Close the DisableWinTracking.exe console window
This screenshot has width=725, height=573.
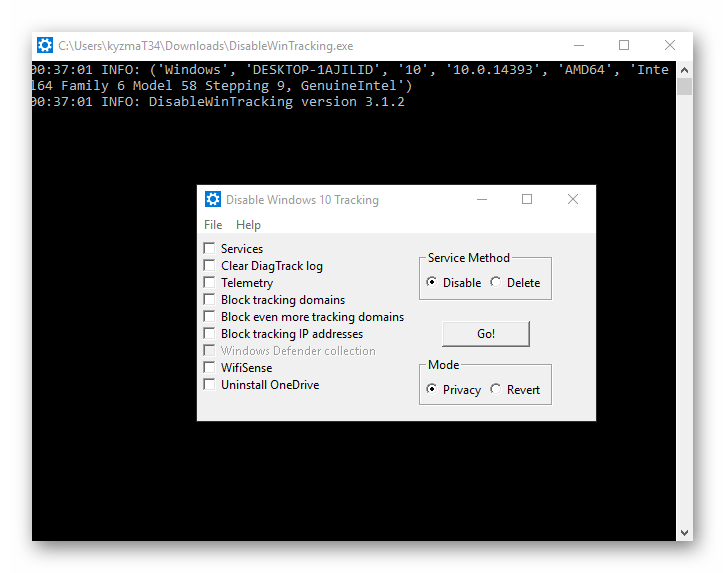670,45
